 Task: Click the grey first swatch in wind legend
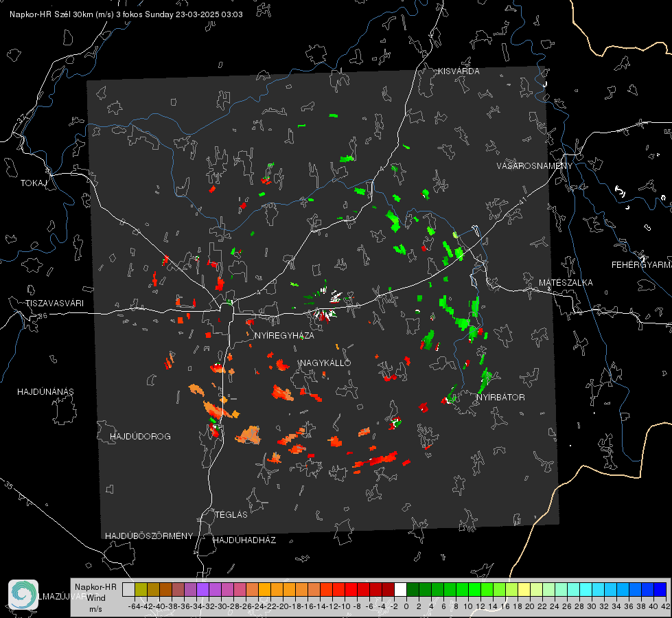(x=128, y=589)
